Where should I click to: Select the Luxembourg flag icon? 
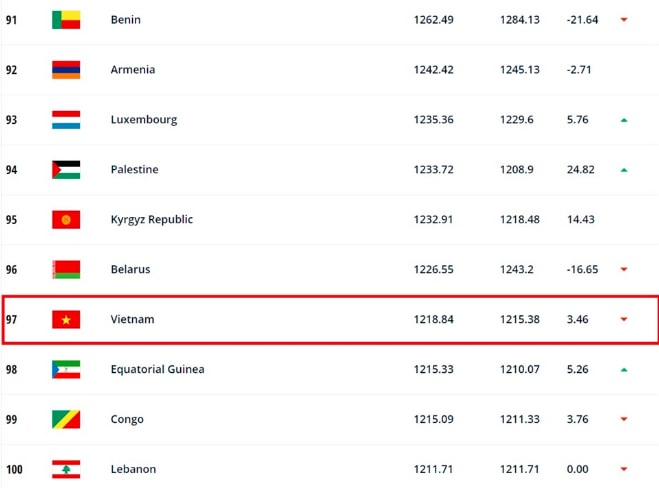click(66, 120)
